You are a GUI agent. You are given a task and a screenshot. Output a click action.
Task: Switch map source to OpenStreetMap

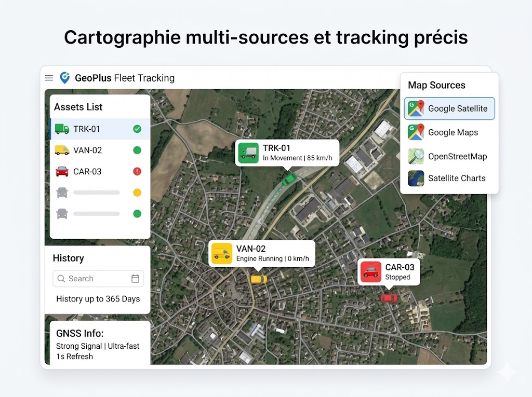pos(449,156)
